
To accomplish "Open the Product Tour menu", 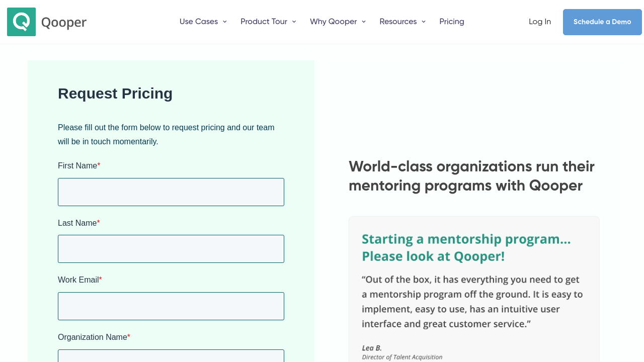I will click(x=264, y=22).
